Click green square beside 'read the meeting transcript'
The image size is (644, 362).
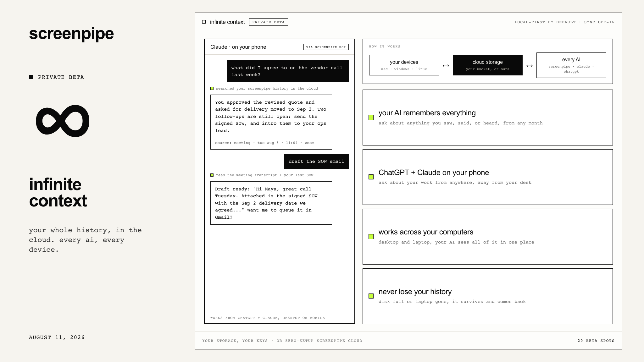click(212, 175)
